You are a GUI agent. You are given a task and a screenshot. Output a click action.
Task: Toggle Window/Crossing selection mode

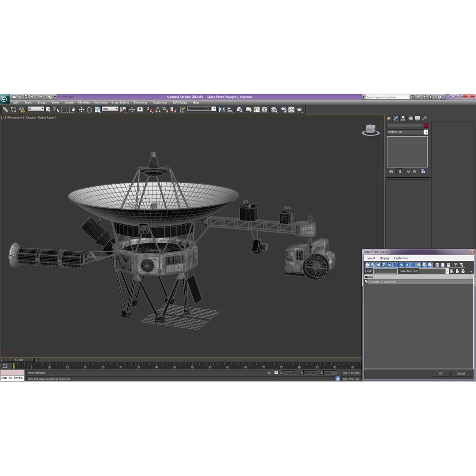click(72, 110)
